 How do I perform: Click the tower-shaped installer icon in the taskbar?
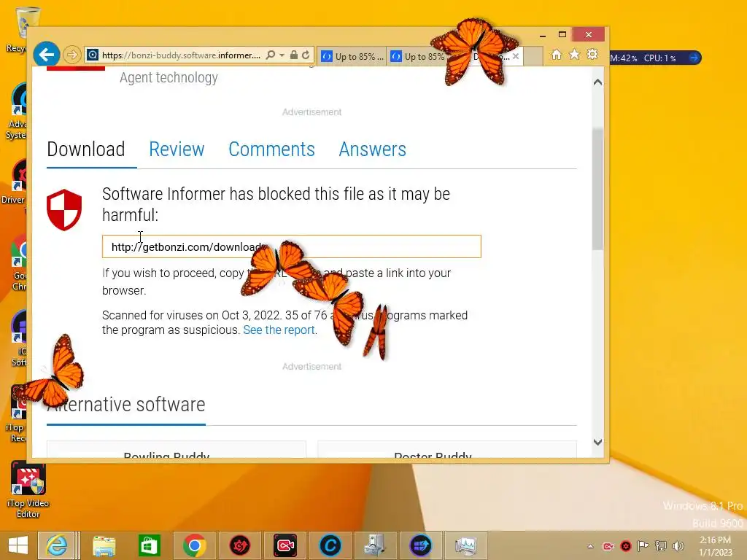[x=376, y=545]
